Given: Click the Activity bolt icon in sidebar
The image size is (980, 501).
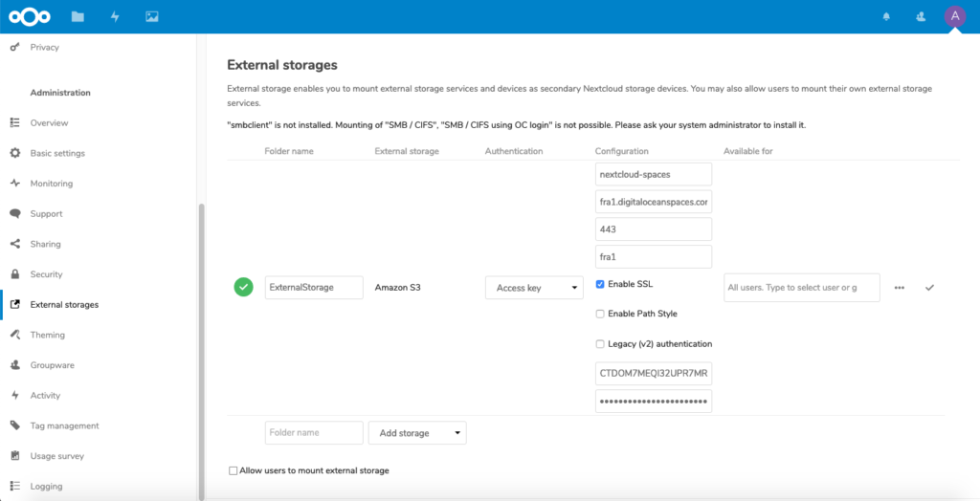Looking at the screenshot, I should click(15, 396).
